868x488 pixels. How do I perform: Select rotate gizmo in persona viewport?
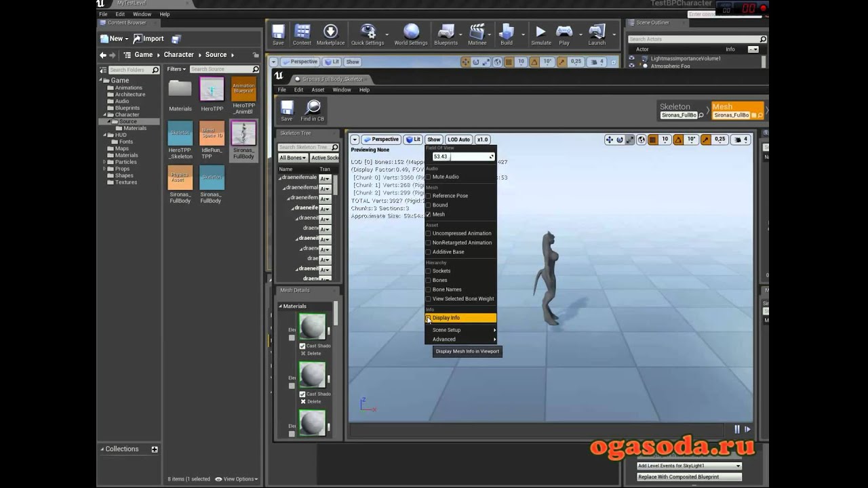620,140
